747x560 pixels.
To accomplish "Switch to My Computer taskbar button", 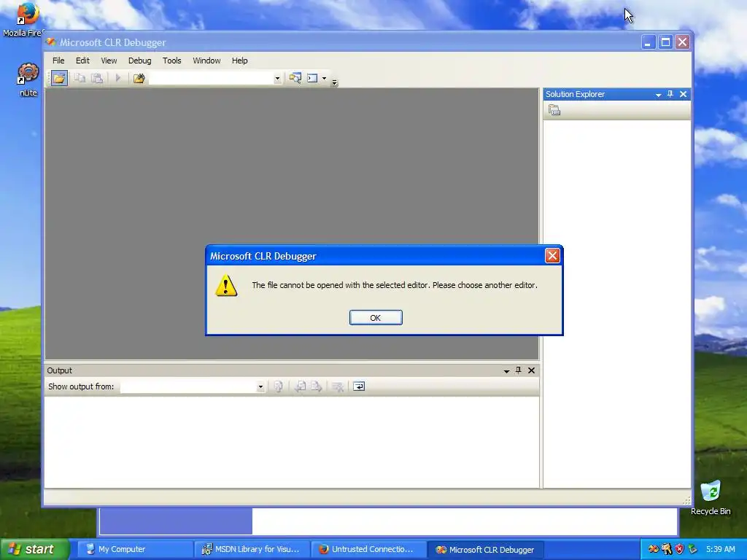I will pos(135,549).
